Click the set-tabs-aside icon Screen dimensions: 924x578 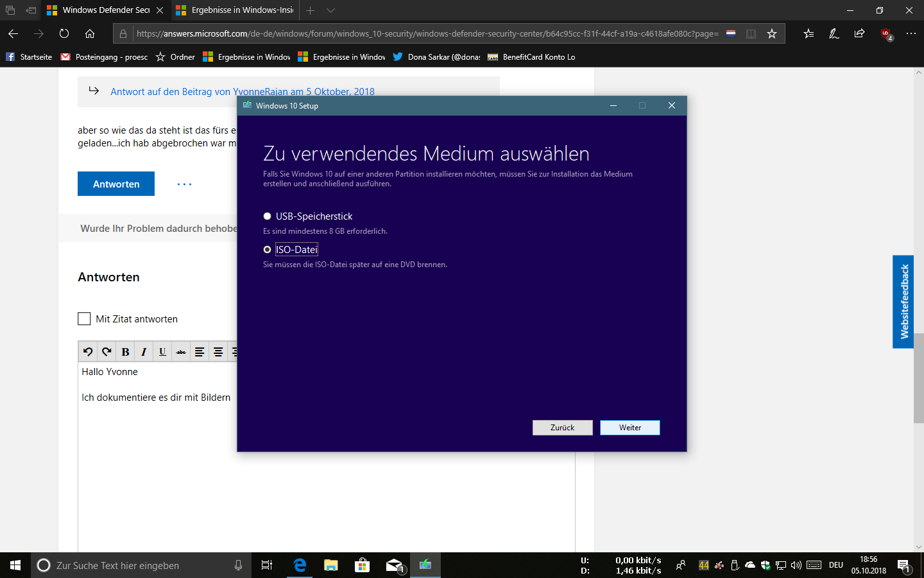(x=31, y=10)
